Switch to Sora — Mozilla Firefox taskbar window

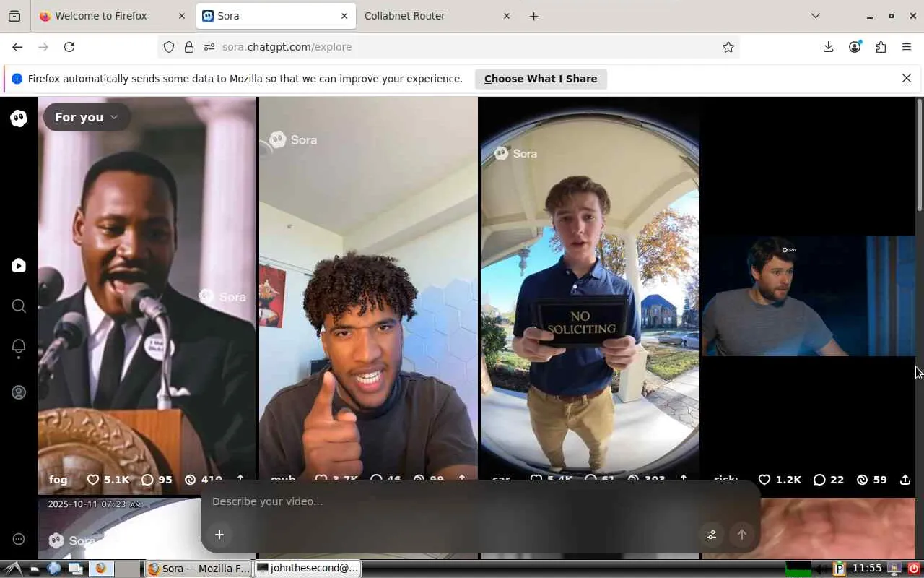pos(200,569)
